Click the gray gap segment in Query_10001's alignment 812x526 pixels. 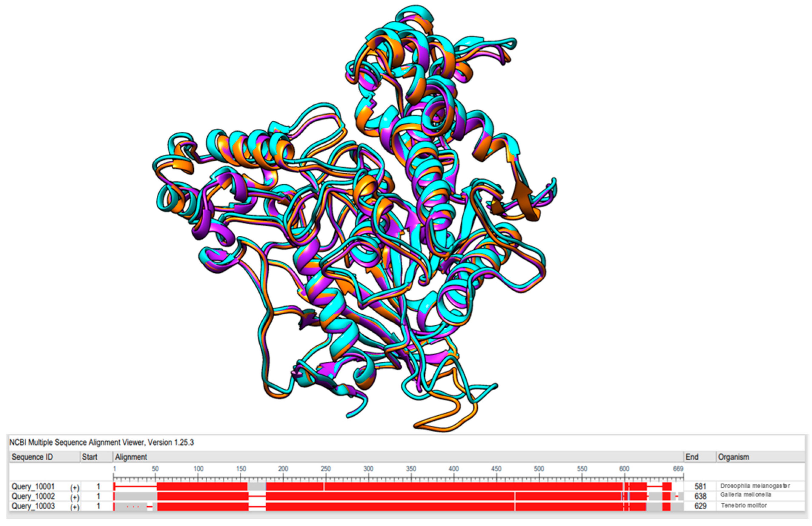click(256, 486)
